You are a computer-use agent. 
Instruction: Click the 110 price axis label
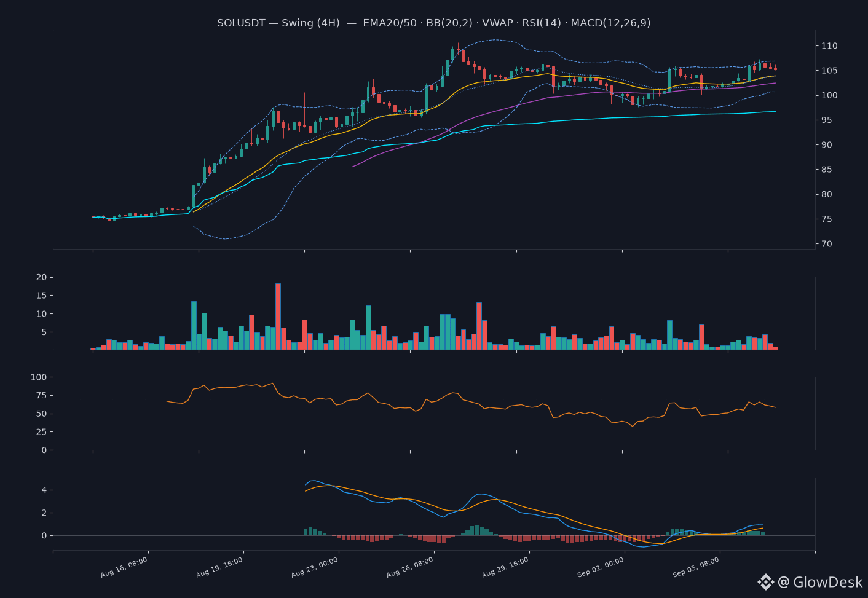[829, 46]
